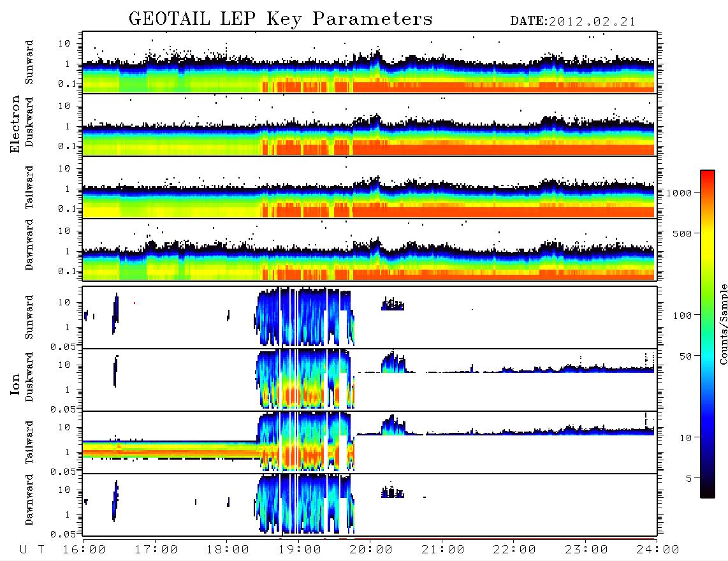The height and width of the screenshot is (561, 728).
Task: Click the Ion 'Tailward' panel label
Action: [29, 442]
